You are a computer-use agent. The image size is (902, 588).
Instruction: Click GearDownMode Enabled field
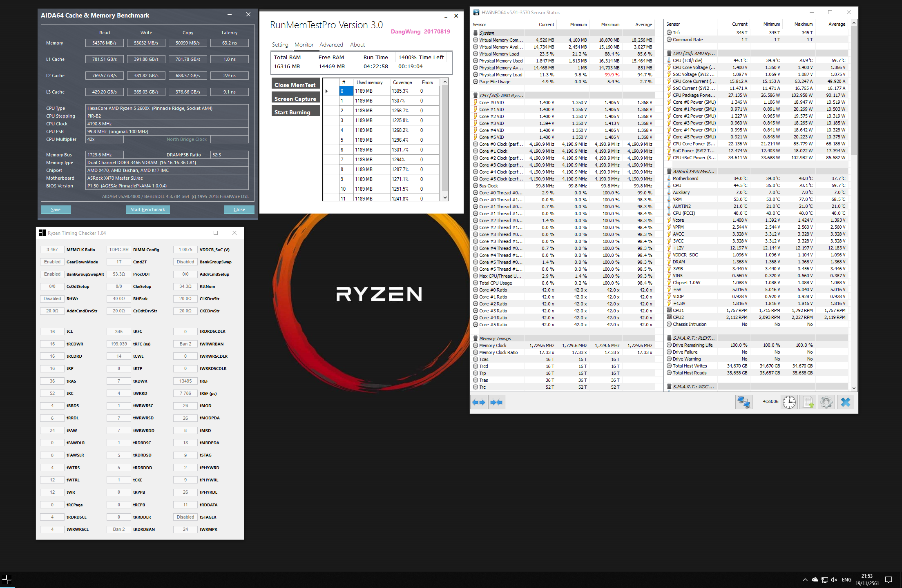[x=52, y=262]
